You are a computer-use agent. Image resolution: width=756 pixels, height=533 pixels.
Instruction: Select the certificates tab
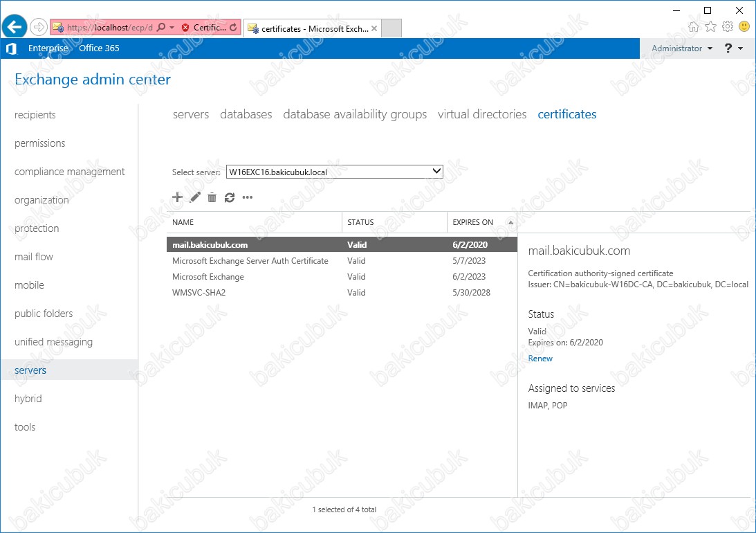pos(567,114)
